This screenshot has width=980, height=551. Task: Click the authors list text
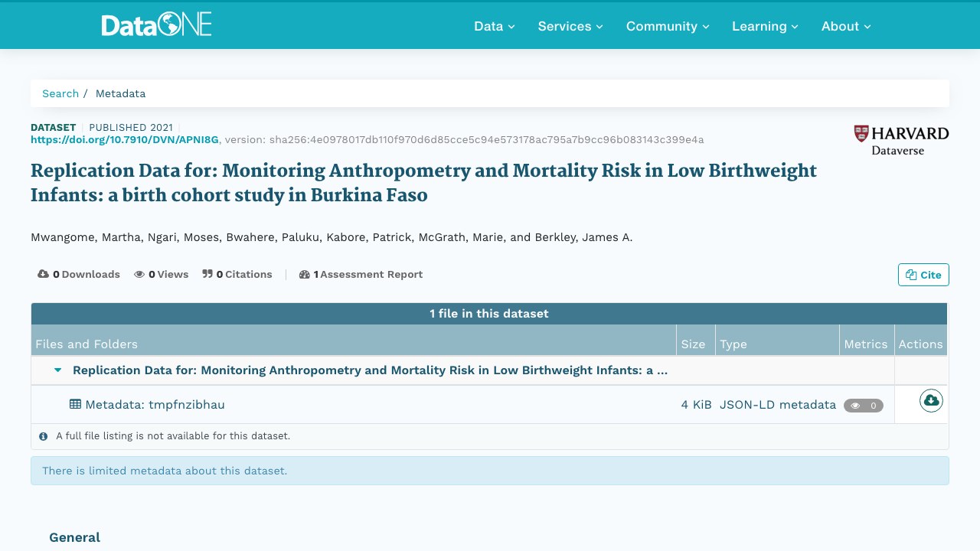tap(332, 237)
